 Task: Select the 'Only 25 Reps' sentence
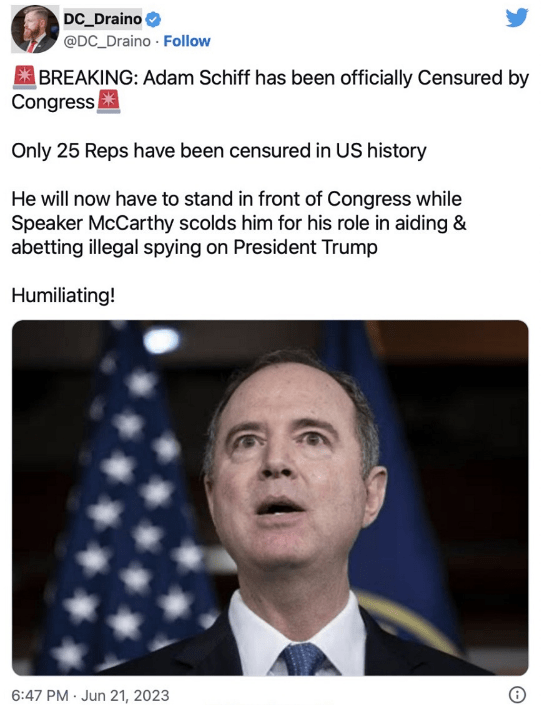click(219, 151)
